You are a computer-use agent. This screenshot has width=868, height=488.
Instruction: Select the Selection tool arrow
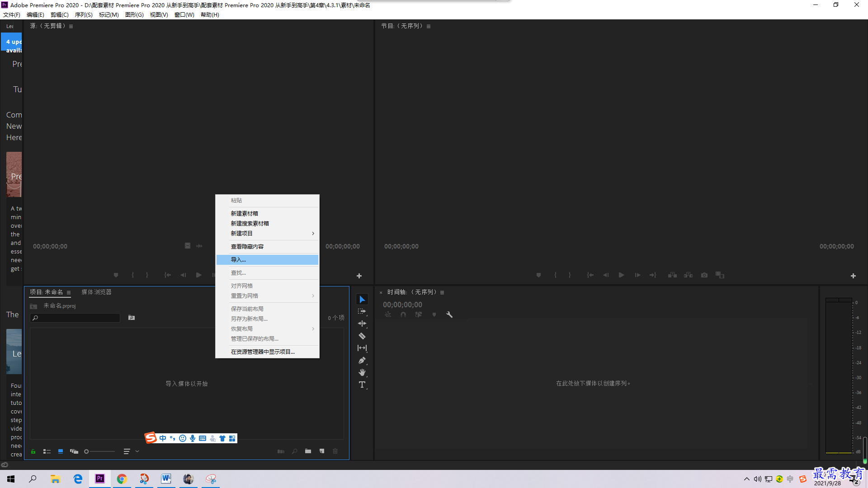tap(362, 300)
